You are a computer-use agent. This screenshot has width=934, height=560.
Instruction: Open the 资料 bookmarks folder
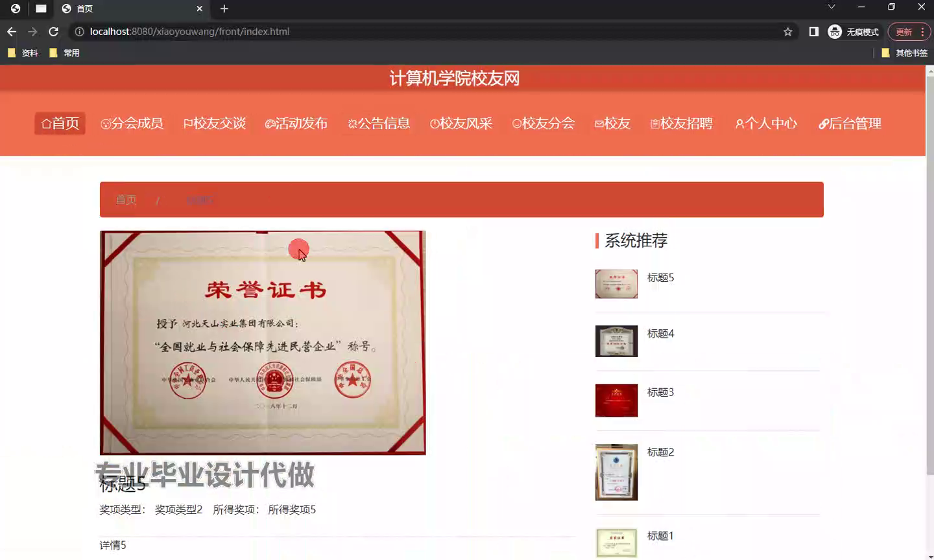23,53
